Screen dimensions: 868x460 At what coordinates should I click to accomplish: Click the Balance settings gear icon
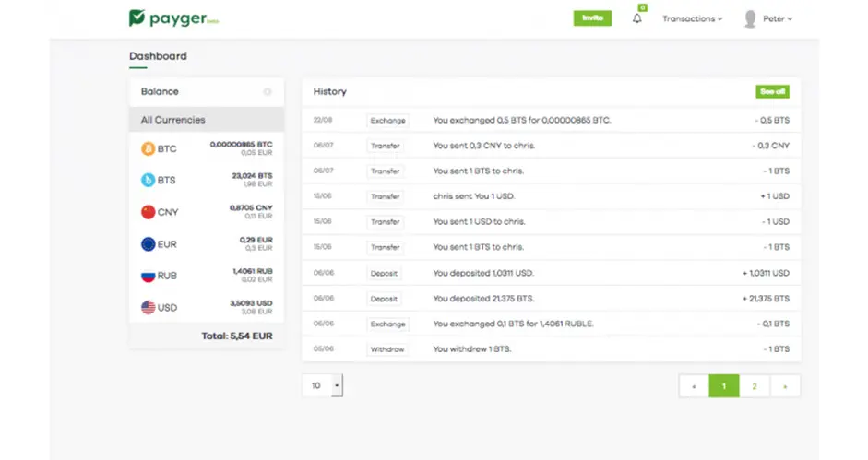tap(268, 92)
